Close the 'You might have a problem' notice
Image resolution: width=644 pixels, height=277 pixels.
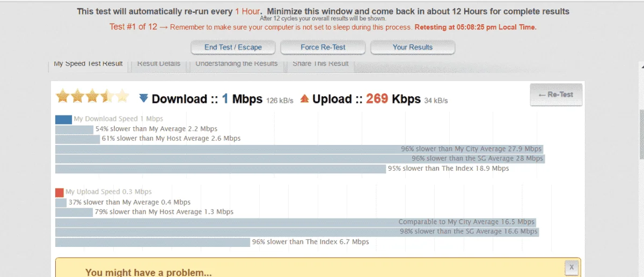coord(572,267)
